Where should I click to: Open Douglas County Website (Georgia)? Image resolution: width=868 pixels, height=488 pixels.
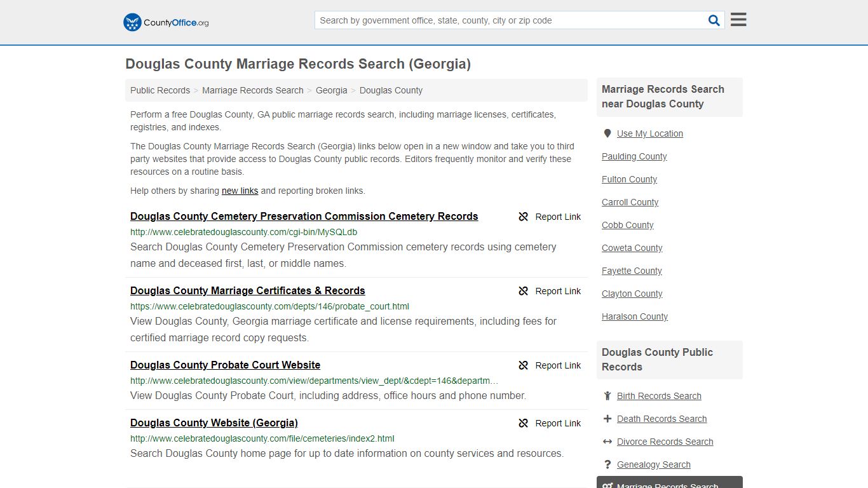(214, 423)
